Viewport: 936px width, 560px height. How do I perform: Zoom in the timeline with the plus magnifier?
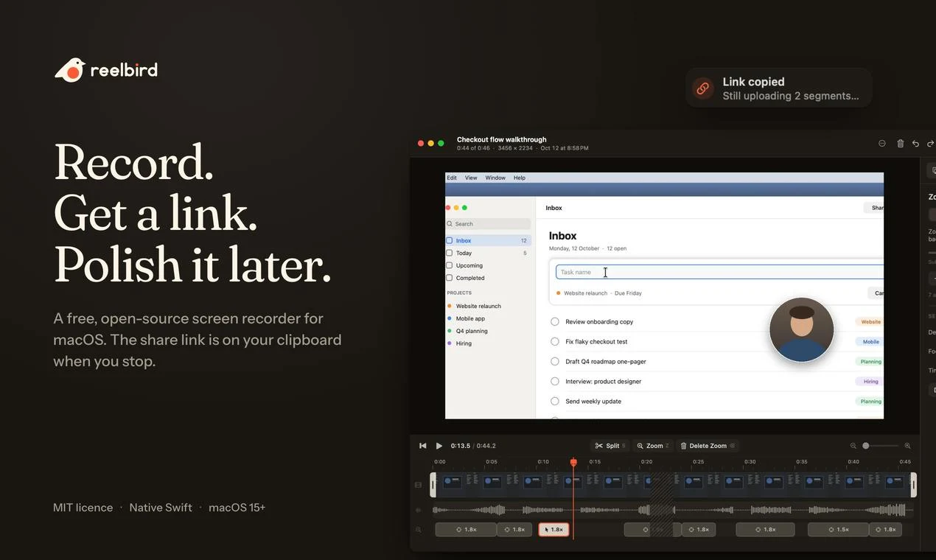coord(907,446)
